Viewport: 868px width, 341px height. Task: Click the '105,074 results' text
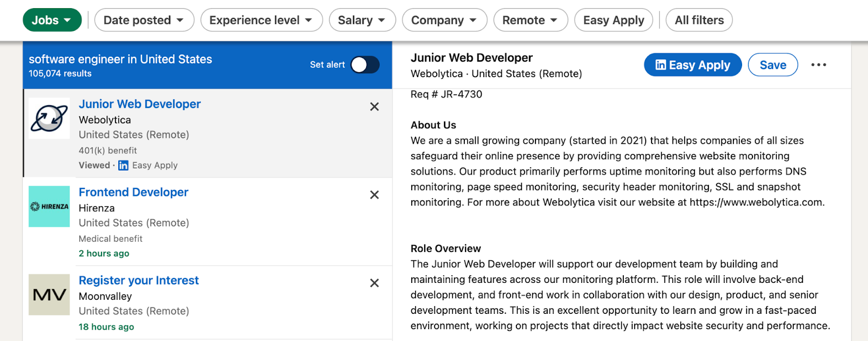[x=60, y=73]
